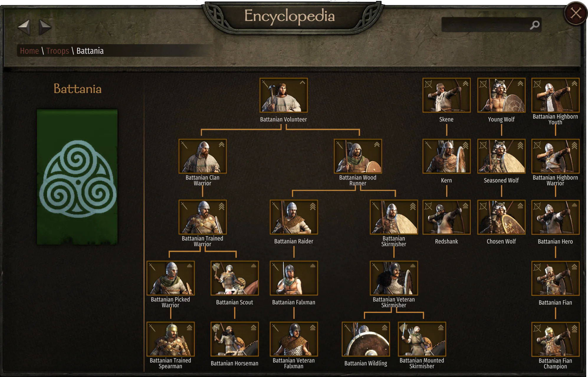Open the Battanian Wildling troop card
This screenshot has height=377, width=588.
point(366,339)
